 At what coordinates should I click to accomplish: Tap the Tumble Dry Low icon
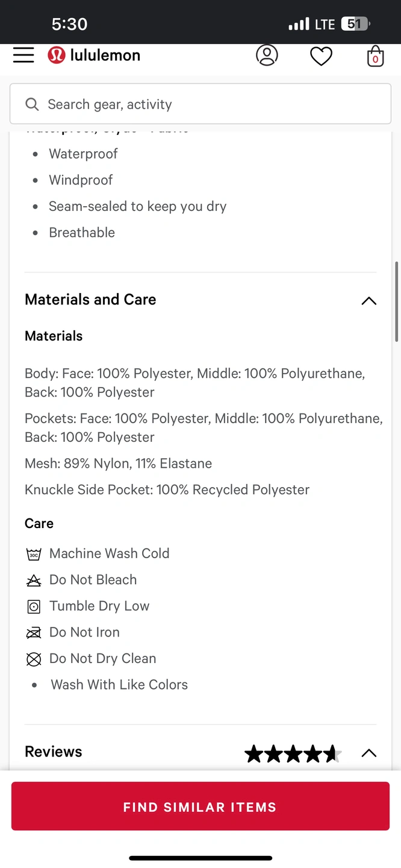click(x=34, y=606)
